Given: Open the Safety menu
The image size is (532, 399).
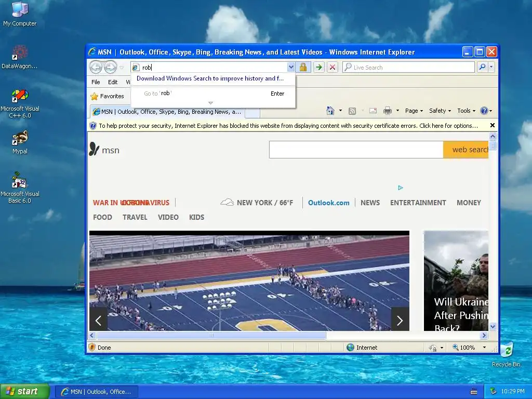Looking at the screenshot, I should 440,111.
